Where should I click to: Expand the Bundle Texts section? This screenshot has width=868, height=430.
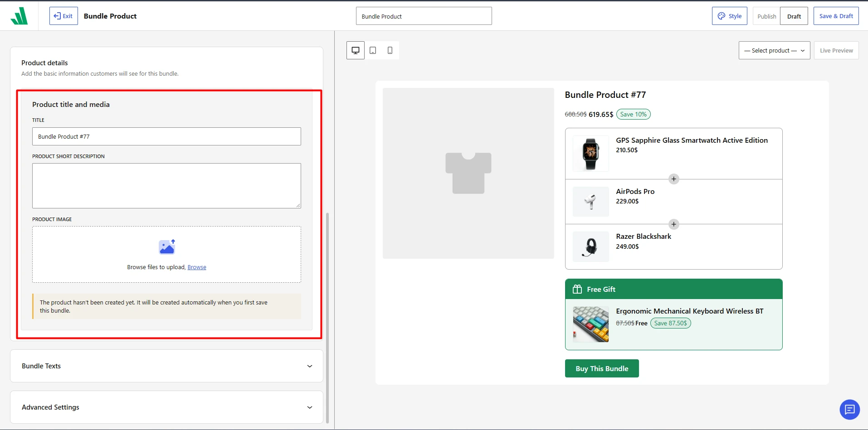(x=166, y=366)
